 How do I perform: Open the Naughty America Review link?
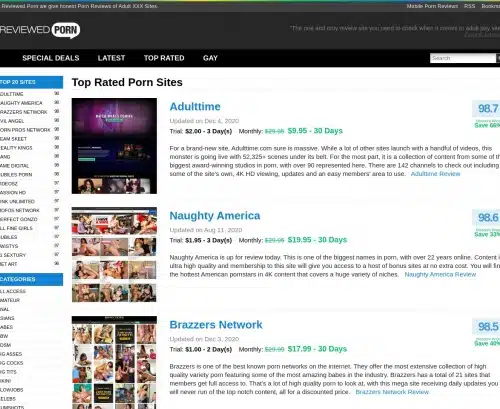[x=440, y=274]
